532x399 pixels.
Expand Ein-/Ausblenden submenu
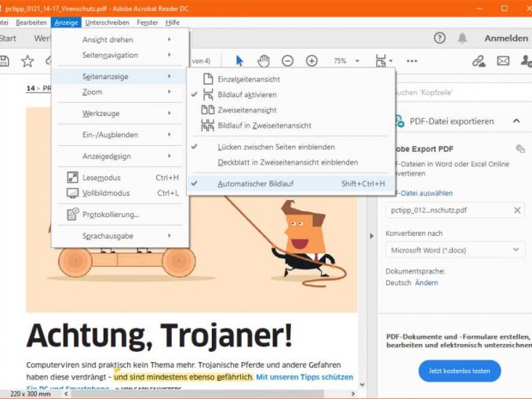[x=120, y=135]
